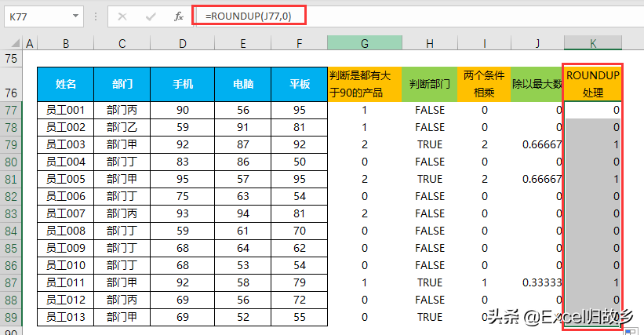644x335 pixels.
Task: Click the 部门 header cell
Action: (122, 84)
